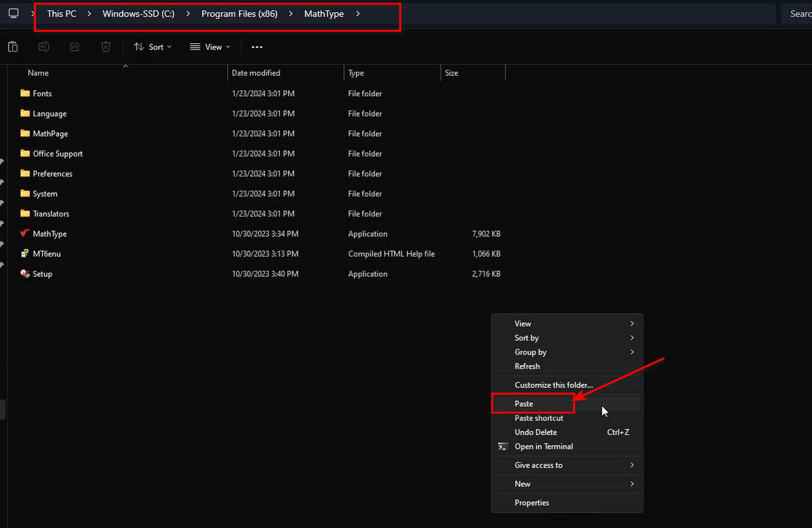
Task: Expand the chevron after Windows-SSD (C:) breadcrumb
Action: (x=187, y=14)
